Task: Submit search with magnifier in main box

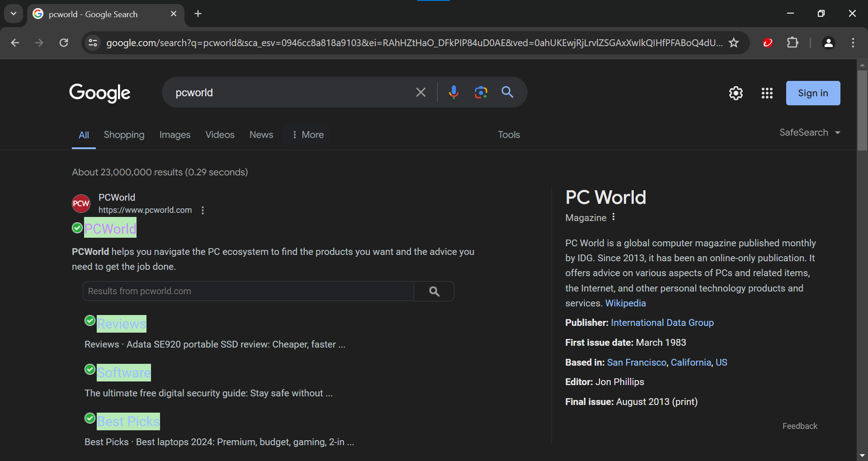Action: coord(507,93)
